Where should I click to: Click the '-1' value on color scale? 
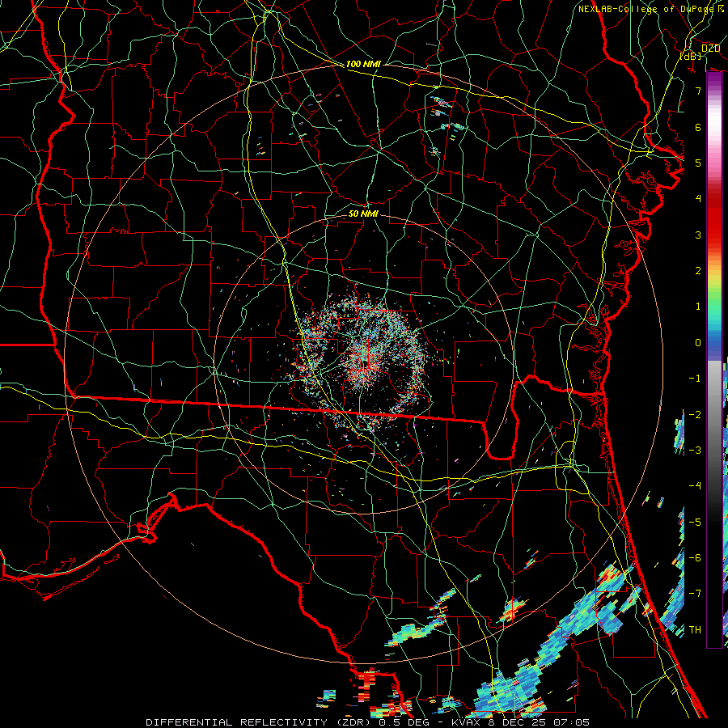695,379
